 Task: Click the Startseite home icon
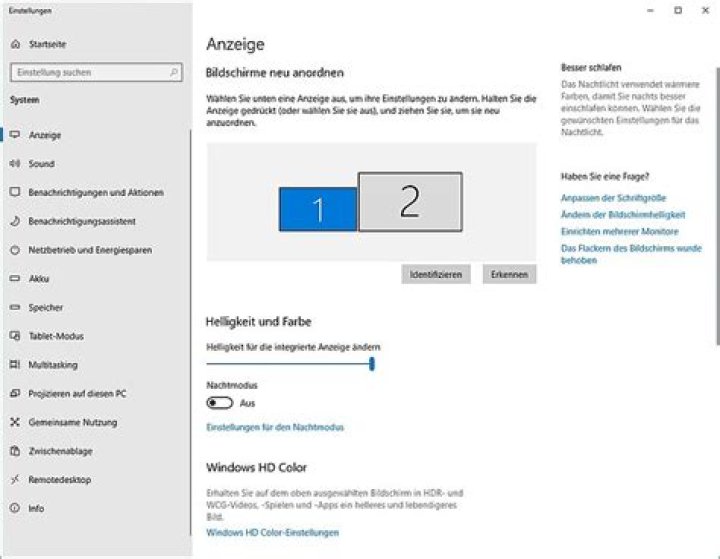coord(15,45)
